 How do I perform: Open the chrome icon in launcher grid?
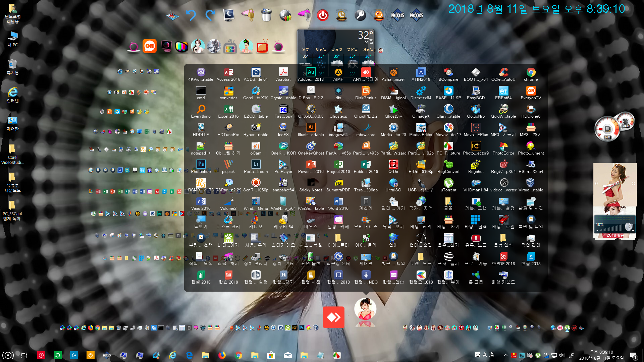point(531,74)
